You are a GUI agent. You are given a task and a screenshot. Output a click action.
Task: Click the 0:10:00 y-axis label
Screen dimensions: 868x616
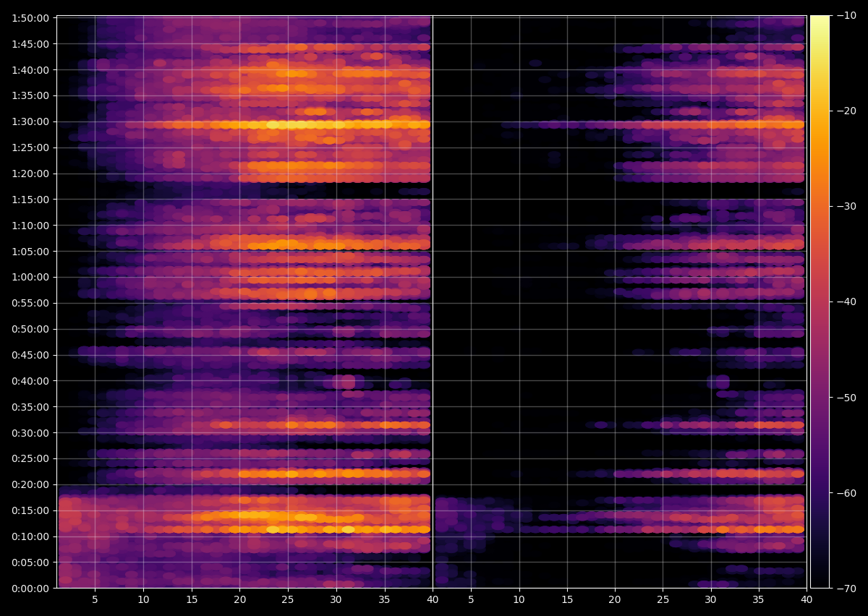[31, 536]
